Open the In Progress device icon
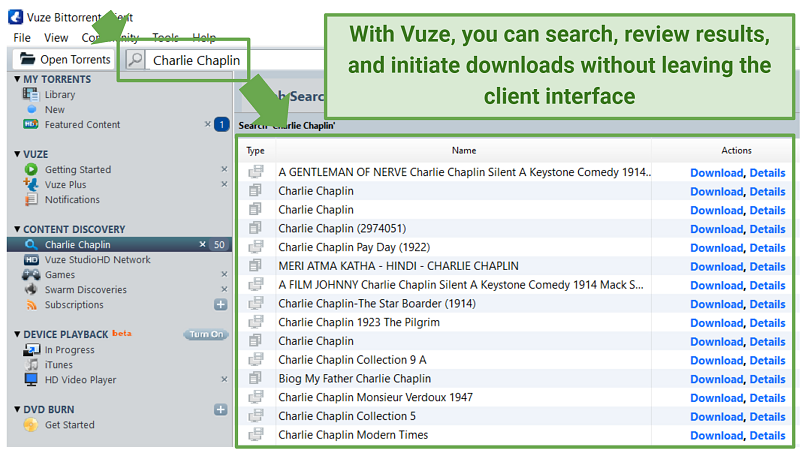The image size is (806, 453). click(x=31, y=350)
